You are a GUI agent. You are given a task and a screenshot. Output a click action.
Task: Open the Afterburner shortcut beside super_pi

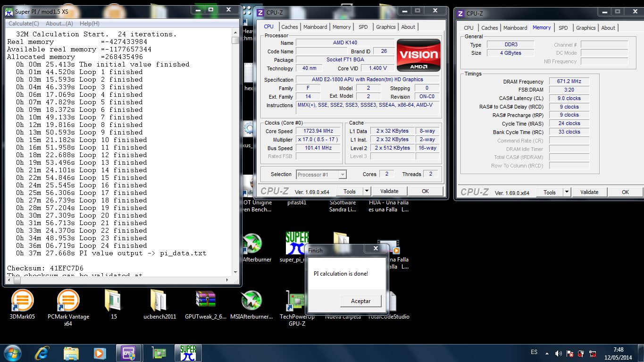point(252,244)
